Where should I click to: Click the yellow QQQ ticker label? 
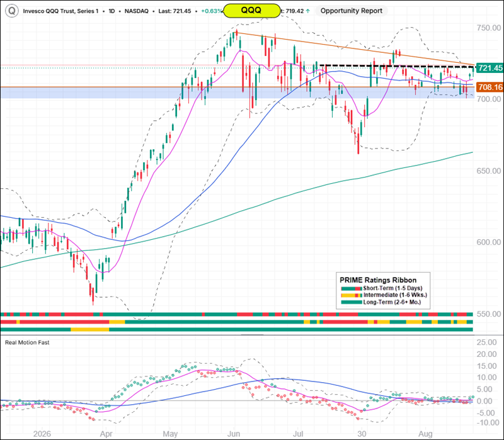[x=251, y=11]
